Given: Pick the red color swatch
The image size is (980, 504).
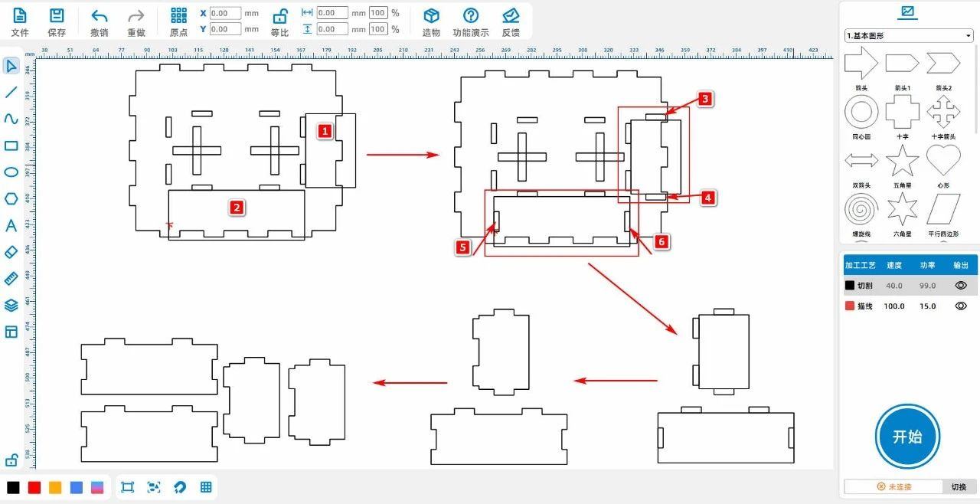Looking at the screenshot, I should click(34, 487).
